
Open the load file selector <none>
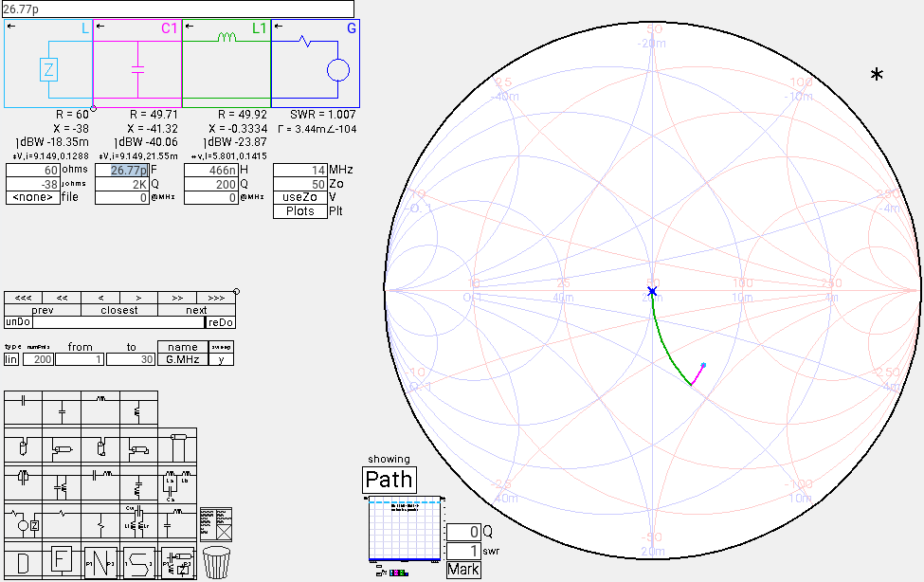click(x=33, y=197)
